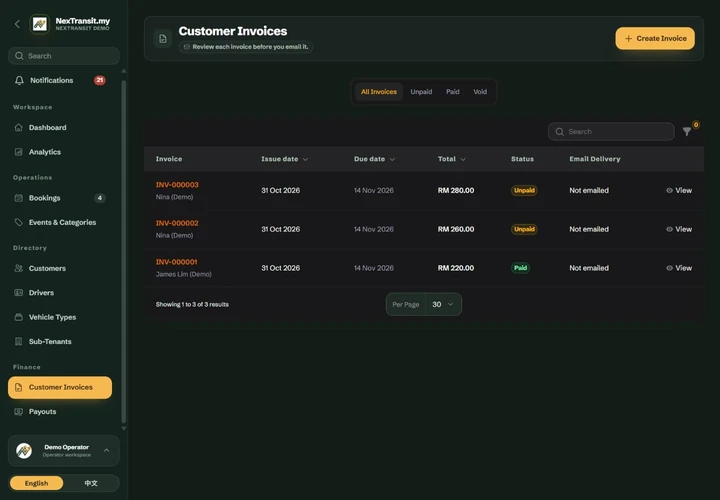Open the Per Page 30 dropdown

click(x=443, y=304)
